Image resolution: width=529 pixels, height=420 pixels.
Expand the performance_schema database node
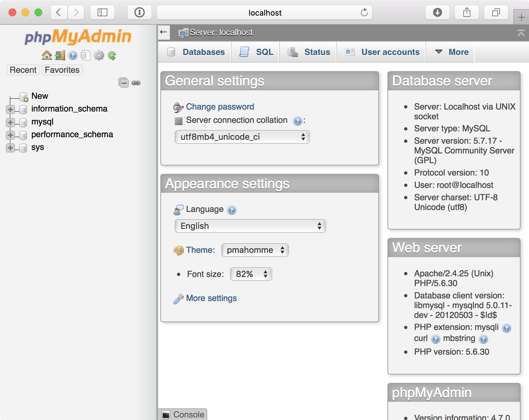(10, 135)
